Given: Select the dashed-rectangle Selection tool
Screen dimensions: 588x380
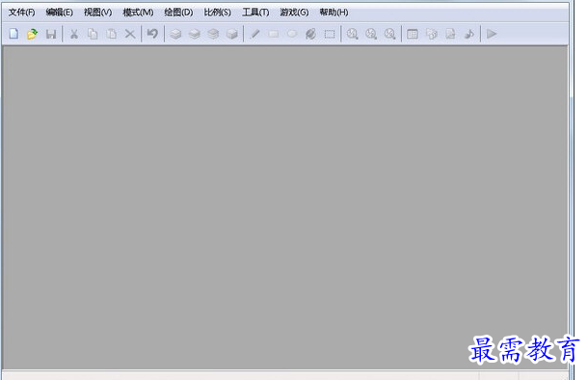Looking at the screenshot, I should 330,34.
